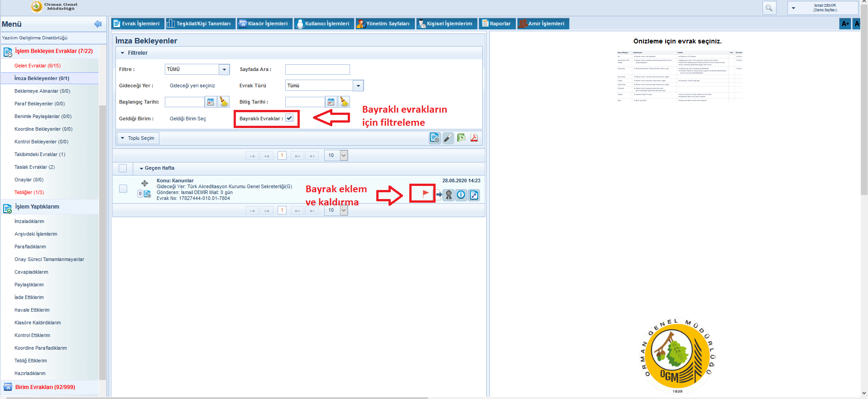Screen dimensions: 868x399
Task: Click the search magnifier icon at top
Action: (769, 8)
